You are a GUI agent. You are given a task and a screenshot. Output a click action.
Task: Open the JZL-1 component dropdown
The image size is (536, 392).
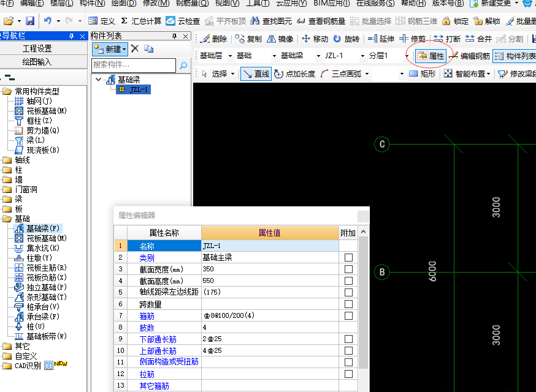[x=362, y=56]
